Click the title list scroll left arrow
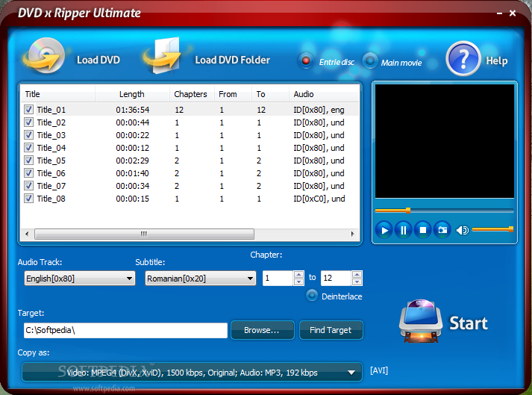Viewport: 532px width, 395px height. pyautogui.click(x=27, y=234)
